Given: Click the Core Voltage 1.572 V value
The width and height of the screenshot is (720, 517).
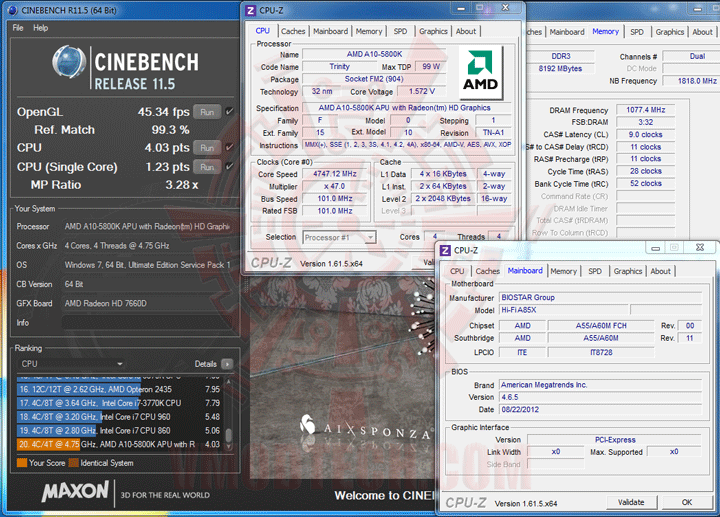Looking at the screenshot, I should pos(422,91).
